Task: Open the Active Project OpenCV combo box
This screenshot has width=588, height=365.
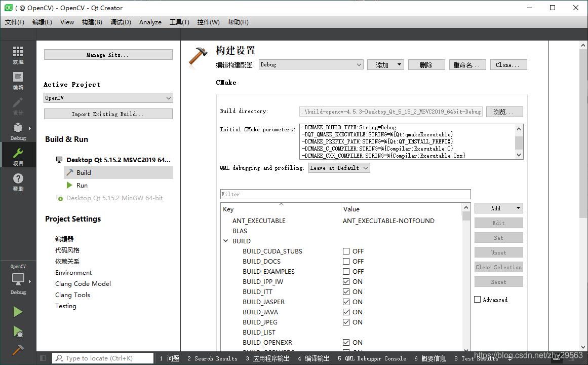Action: (108, 98)
